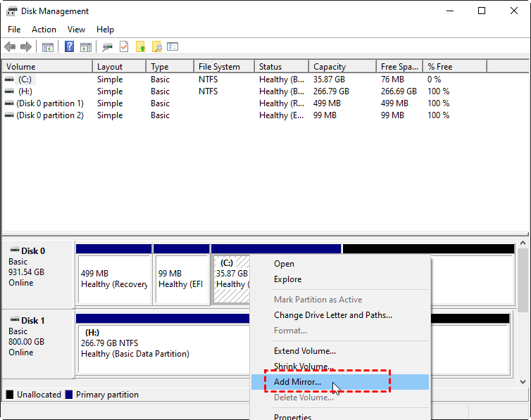Click the drive icon next to (H:) volume
531x420 pixels.
click(9, 91)
